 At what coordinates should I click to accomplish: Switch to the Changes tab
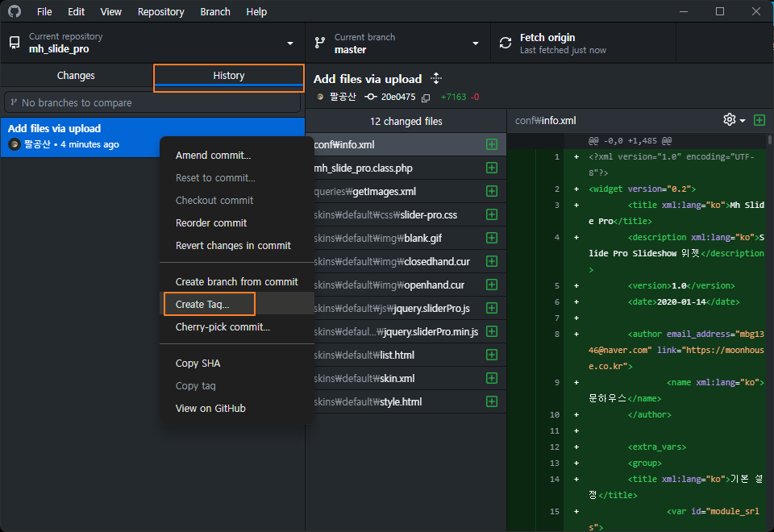(x=76, y=76)
